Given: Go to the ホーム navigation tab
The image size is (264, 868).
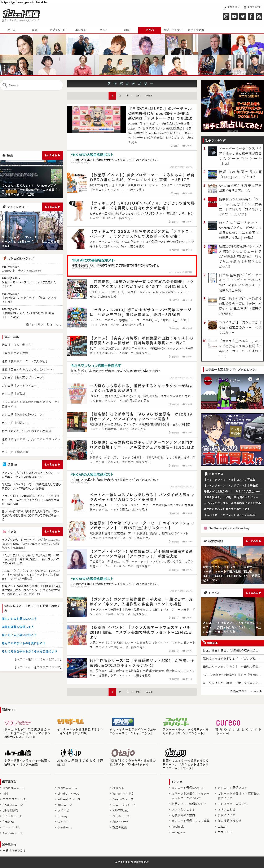Looking at the screenshot, I should [x=12, y=30].
